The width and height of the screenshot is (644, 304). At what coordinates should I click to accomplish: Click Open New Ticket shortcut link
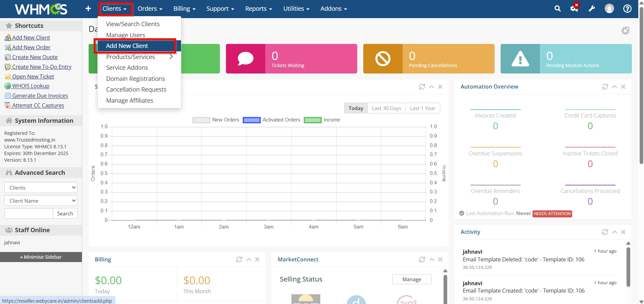click(x=33, y=77)
